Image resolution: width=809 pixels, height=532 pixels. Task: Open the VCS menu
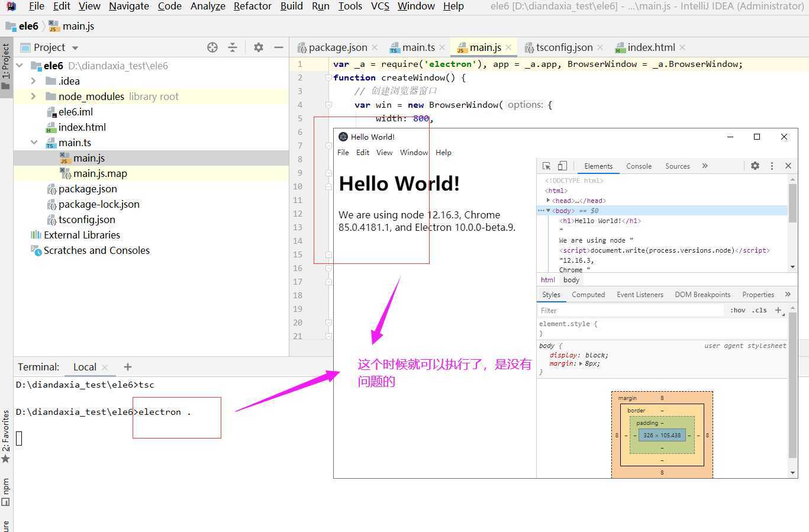[380, 6]
